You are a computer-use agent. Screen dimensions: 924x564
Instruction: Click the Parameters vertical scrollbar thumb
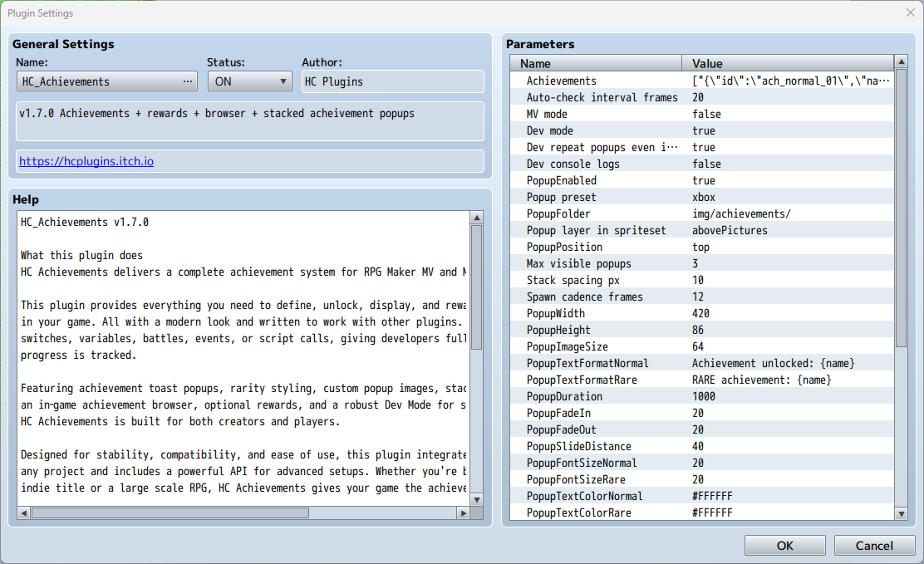(901, 208)
